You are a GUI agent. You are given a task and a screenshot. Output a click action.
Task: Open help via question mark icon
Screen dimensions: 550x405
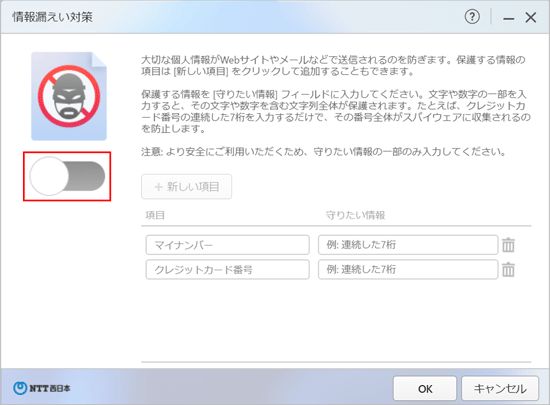click(472, 17)
